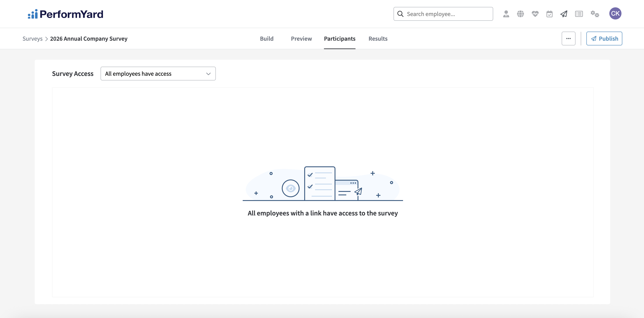Click the search magnifier icon
This screenshot has height=318, width=644.
click(400, 14)
